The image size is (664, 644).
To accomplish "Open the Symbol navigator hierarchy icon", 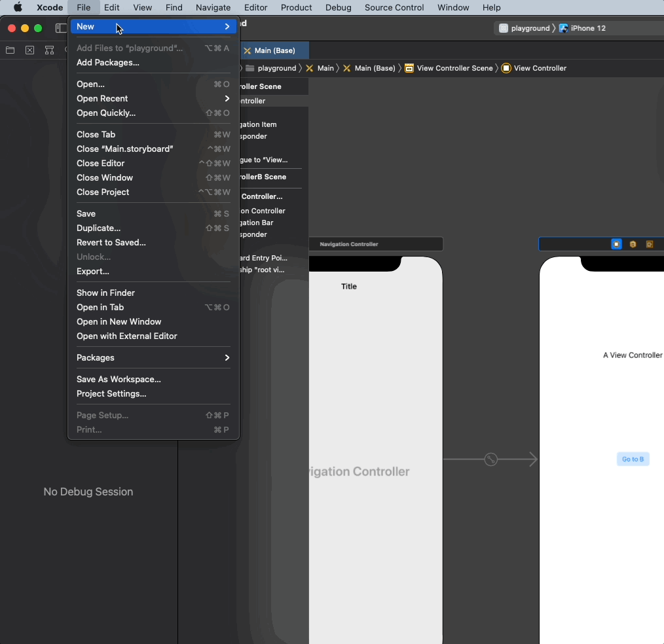I will (x=50, y=50).
